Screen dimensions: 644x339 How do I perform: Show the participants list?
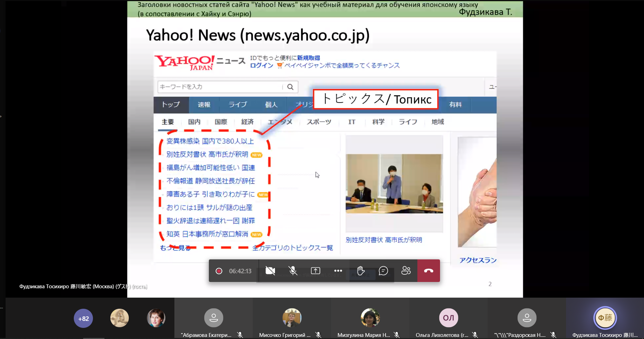tap(406, 271)
